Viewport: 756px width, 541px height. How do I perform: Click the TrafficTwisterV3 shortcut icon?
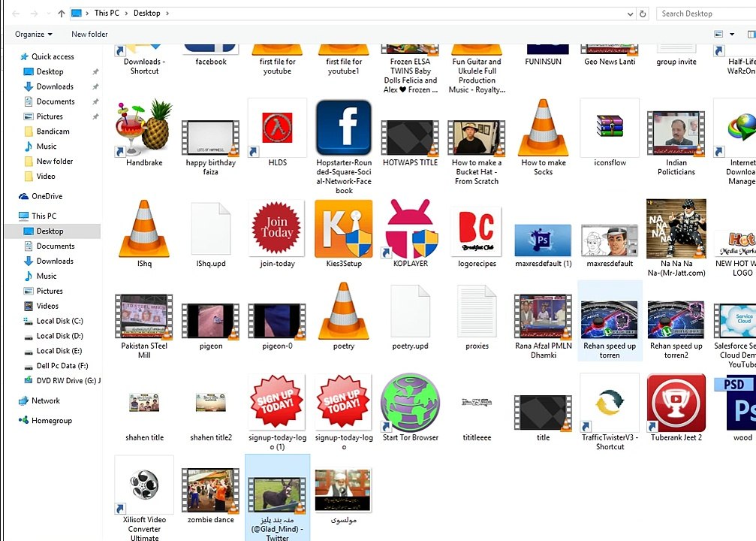coord(610,403)
